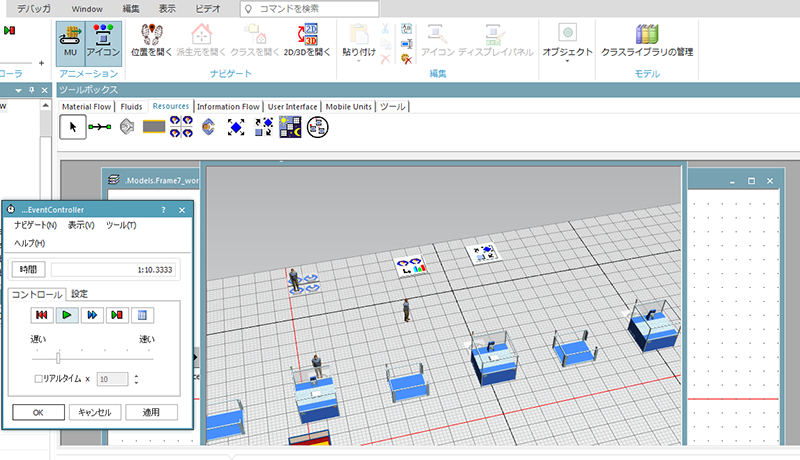
Task: Select the Broker icon in toolbox
Action: click(263, 127)
